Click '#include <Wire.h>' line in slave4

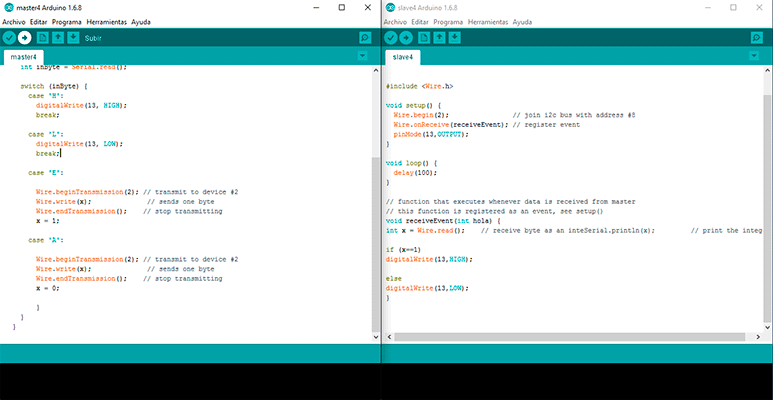tap(420, 86)
